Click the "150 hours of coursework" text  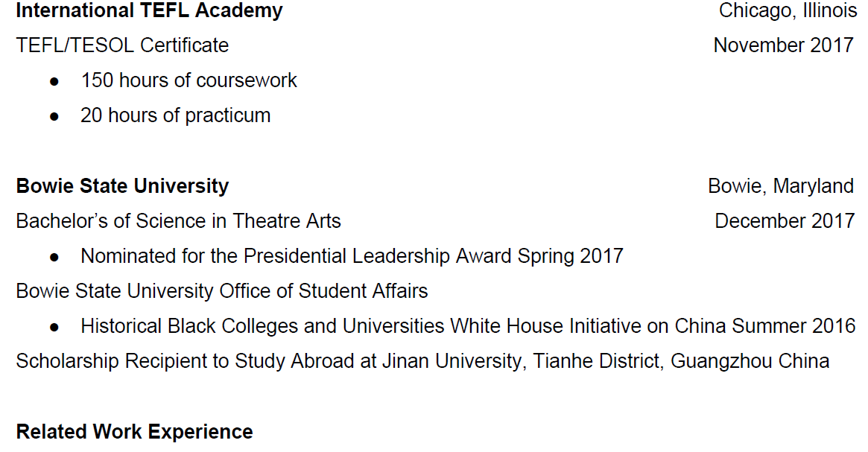click(x=189, y=80)
